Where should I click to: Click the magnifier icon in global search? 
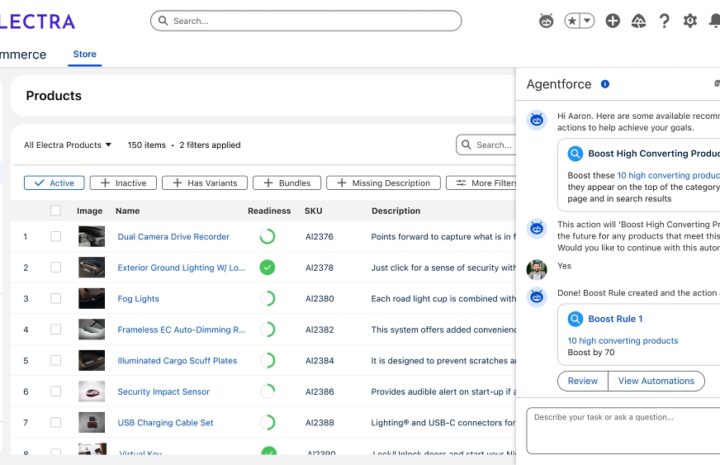click(x=163, y=21)
